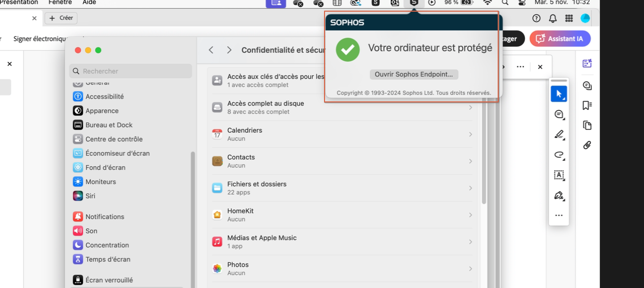Screen dimensions: 644x288
Task: Click the battery 96 % indicator
Action: click(459, 3)
